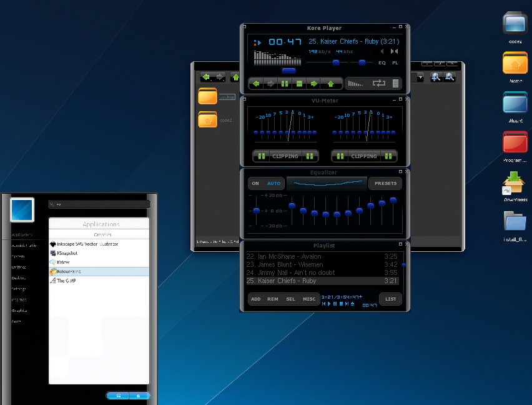Skip to next track with the green right arrow
Screen dimensions: 532x405
[x=314, y=84]
